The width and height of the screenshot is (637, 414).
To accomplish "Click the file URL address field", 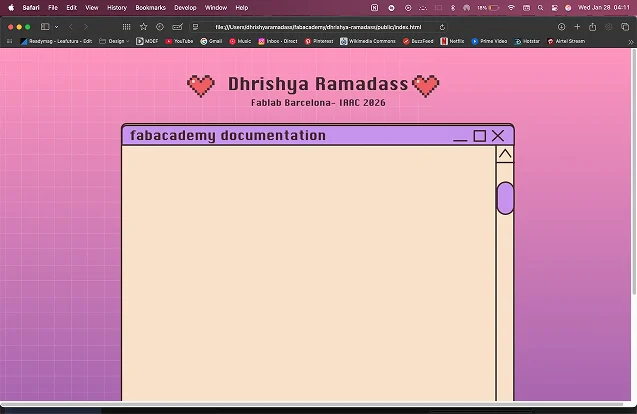I will (x=318, y=27).
